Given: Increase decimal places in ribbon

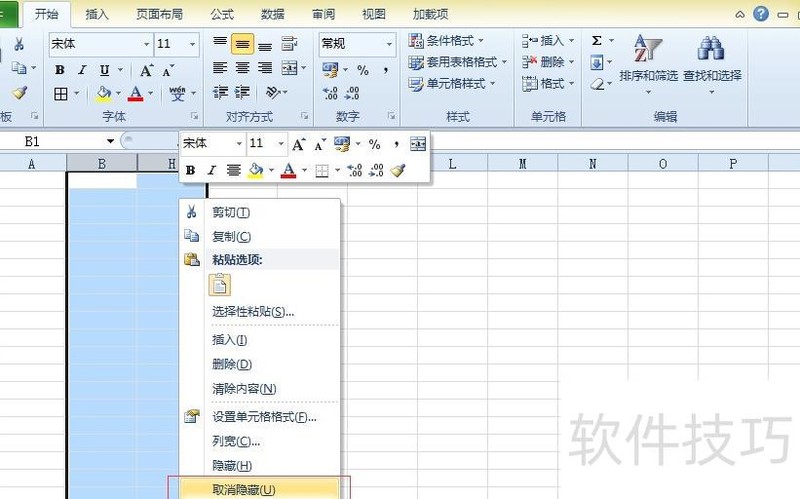Looking at the screenshot, I should coord(330,93).
